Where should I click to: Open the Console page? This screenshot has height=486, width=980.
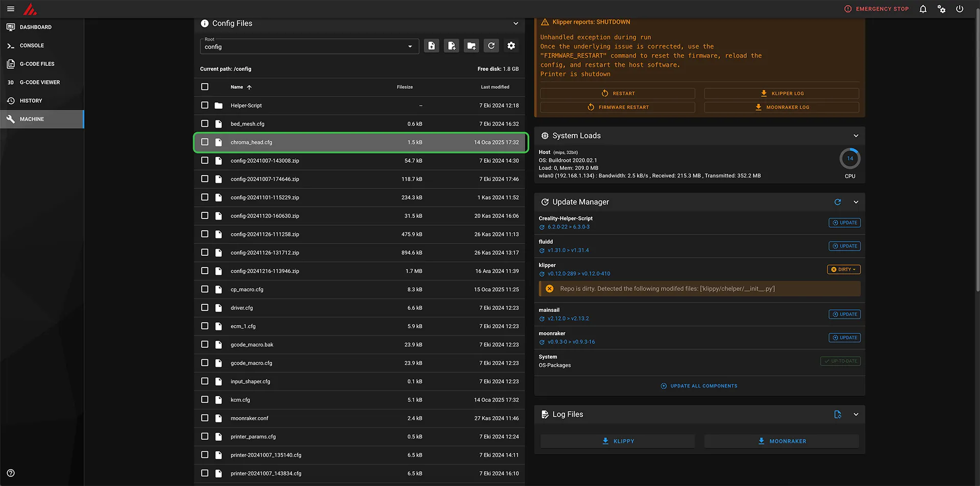point(42,45)
